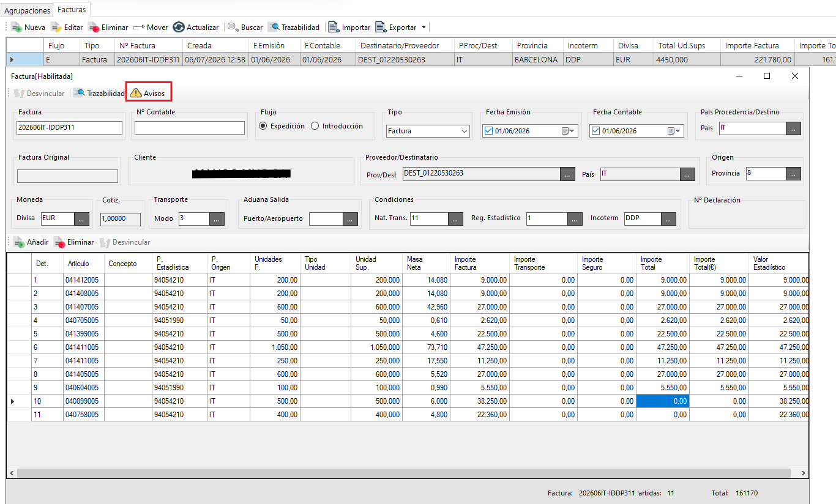Viewport: 836px width, 504px height.
Task: Open the Puerto/Aeropuerto lookup button
Action: [350, 218]
